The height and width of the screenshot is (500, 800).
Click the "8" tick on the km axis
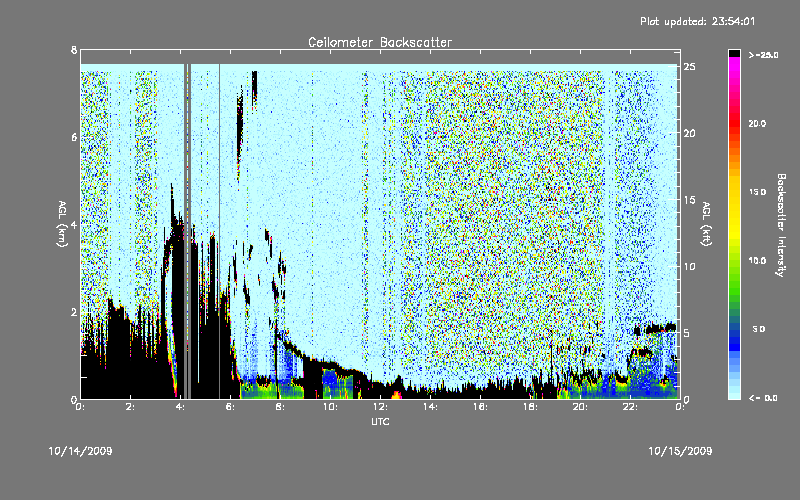tap(74, 50)
